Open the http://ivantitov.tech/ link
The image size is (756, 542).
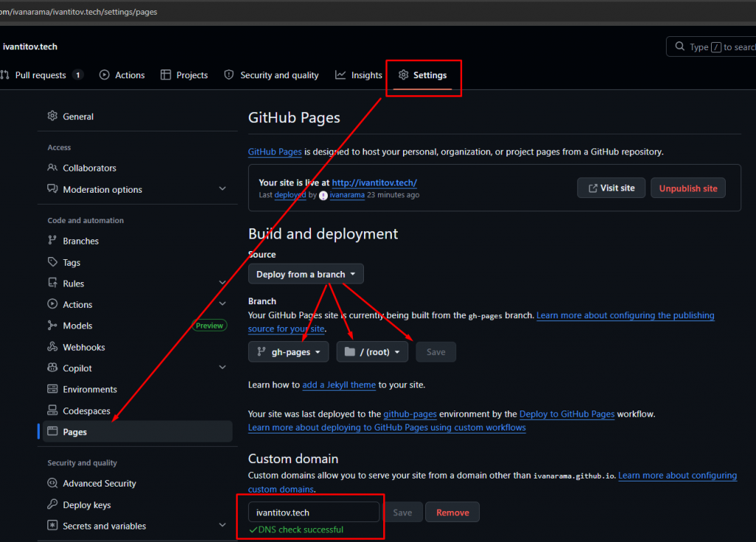(x=374, y=182)
